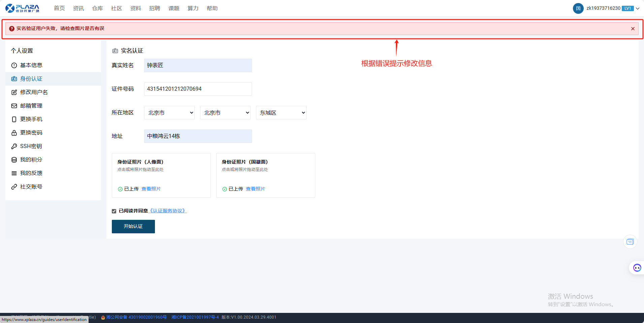Click the 社交账号 link icon
The image size is (644, 323).
coord(14,187)
